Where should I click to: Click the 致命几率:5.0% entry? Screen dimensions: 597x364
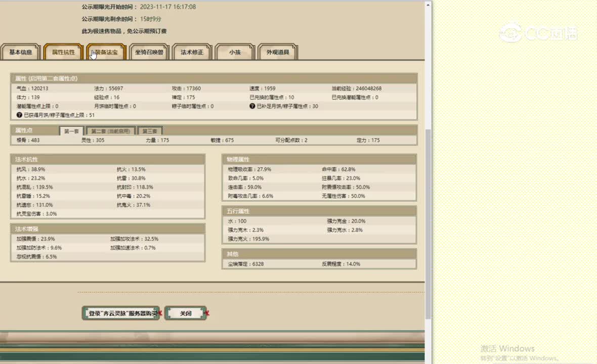click(245, 178)
